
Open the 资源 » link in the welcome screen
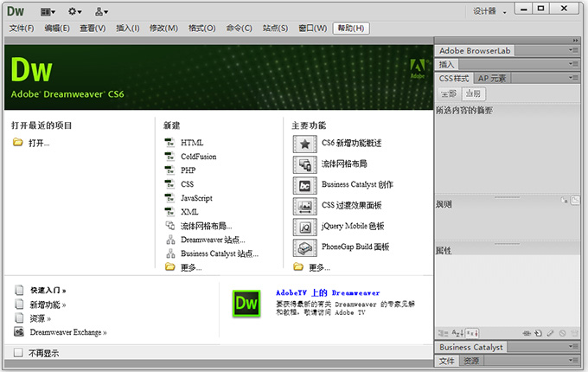pos(40,318)
